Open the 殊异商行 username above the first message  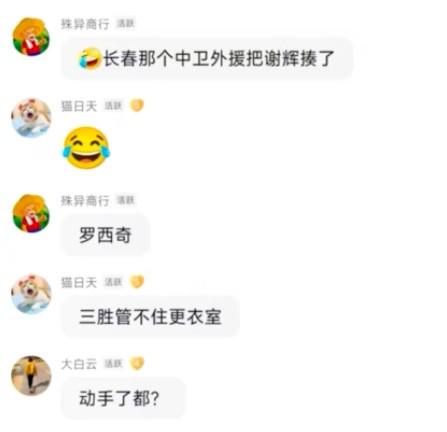pos(85,24)
